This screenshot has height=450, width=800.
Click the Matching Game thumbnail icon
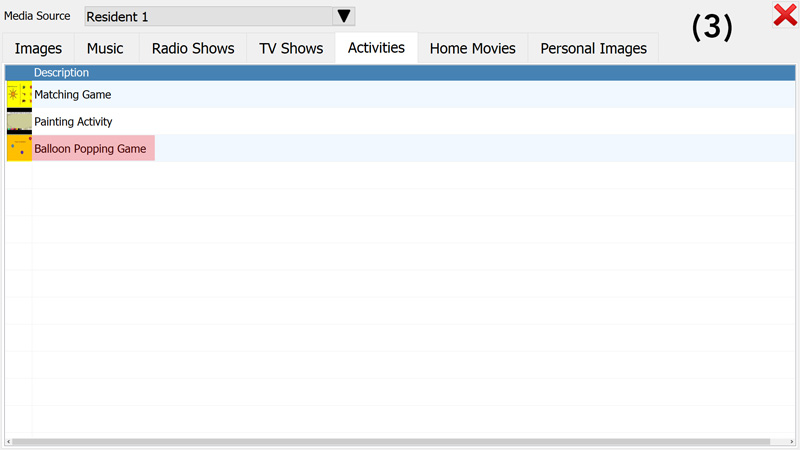click(19, 94)
